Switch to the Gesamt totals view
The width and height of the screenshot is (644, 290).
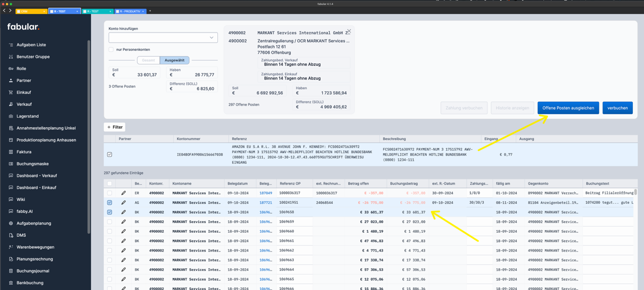(148, 60)
